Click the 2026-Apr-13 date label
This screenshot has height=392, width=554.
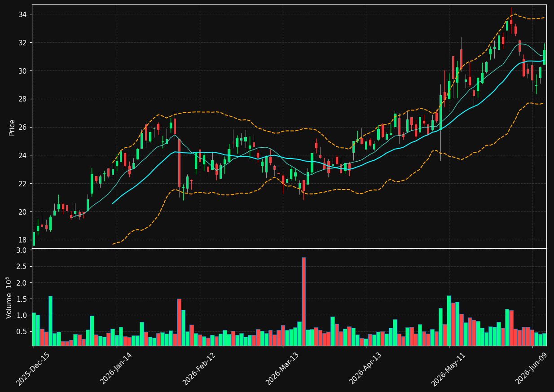(365, 369)
